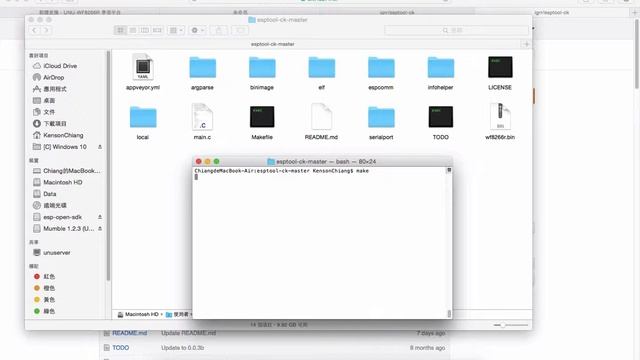Click the Terminal title bar folder icon

271,162
